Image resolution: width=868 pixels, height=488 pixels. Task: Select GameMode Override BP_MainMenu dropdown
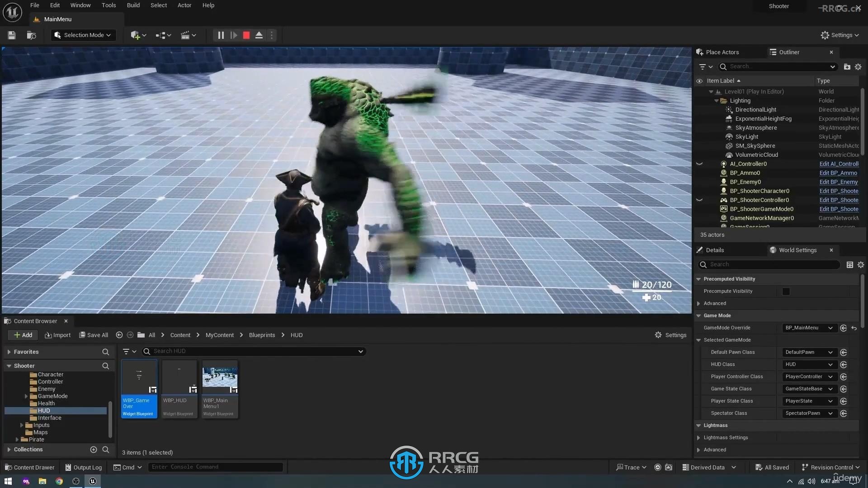(808, 327)
